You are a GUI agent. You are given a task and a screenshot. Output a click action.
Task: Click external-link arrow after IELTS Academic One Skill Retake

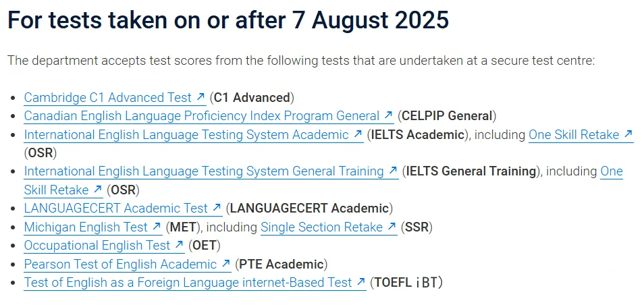[x=628, y=134]
